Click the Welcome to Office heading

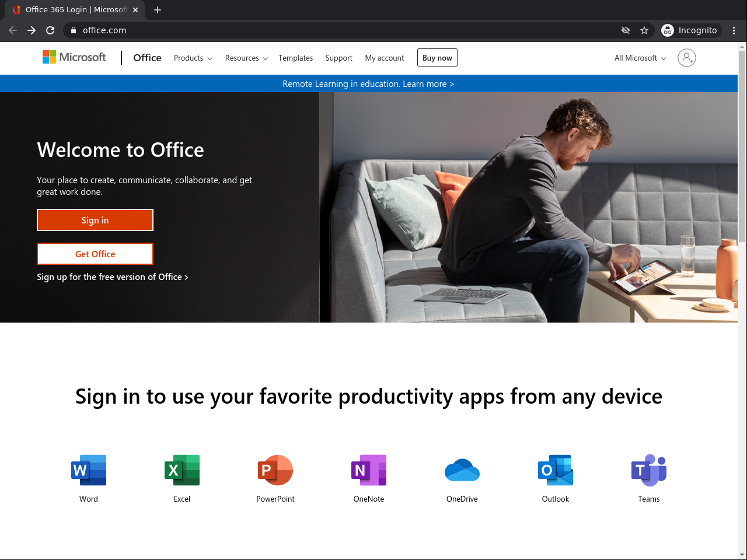(120, 150)
